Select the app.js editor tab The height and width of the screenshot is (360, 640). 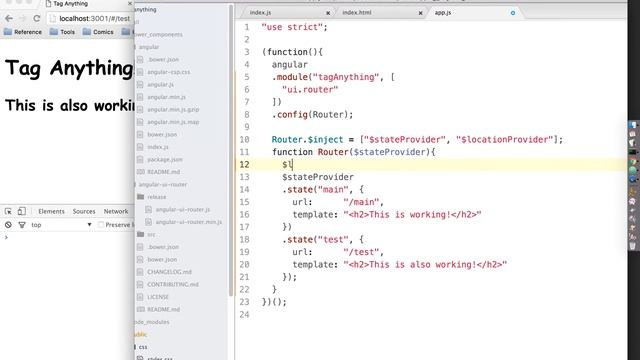(443, 13)
